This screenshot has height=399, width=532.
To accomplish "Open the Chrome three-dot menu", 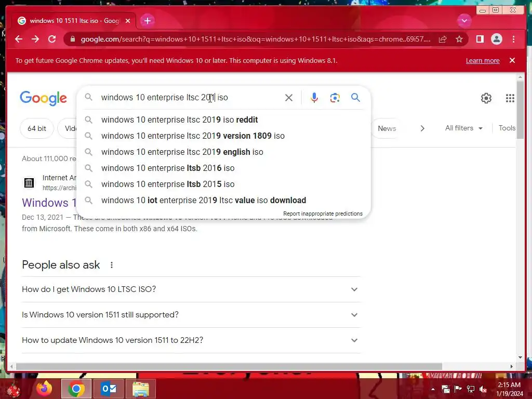I will coord(513,39).
